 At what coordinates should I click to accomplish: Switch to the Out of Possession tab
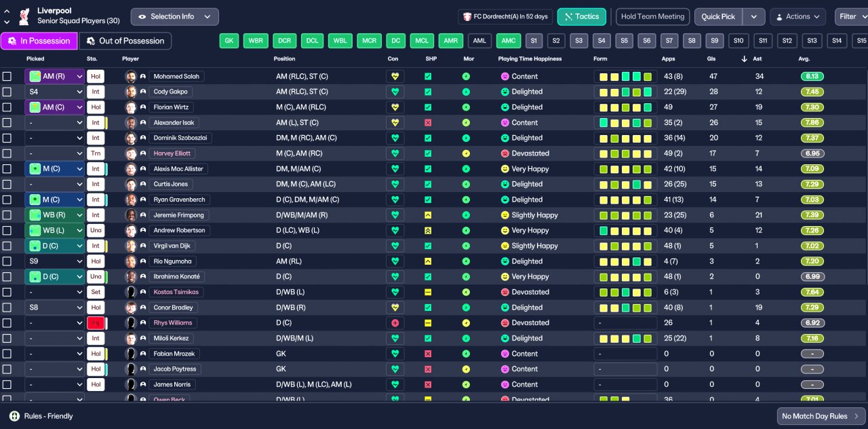point(125,41)
